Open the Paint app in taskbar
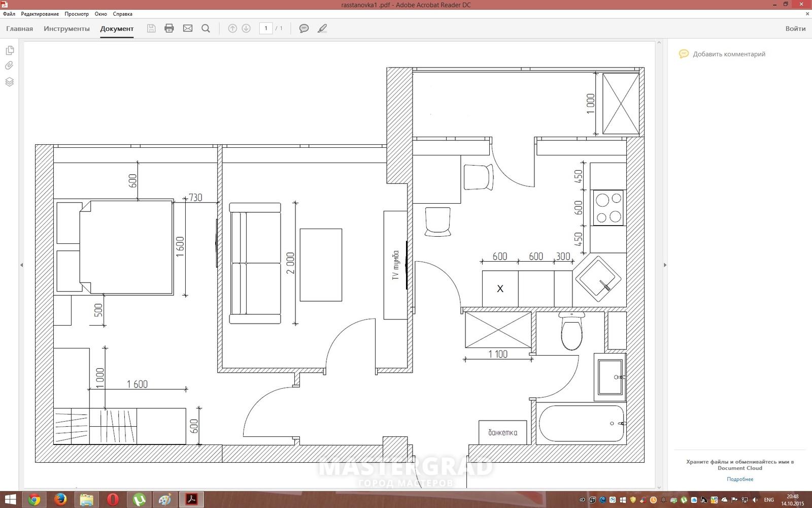 point(165,500)
